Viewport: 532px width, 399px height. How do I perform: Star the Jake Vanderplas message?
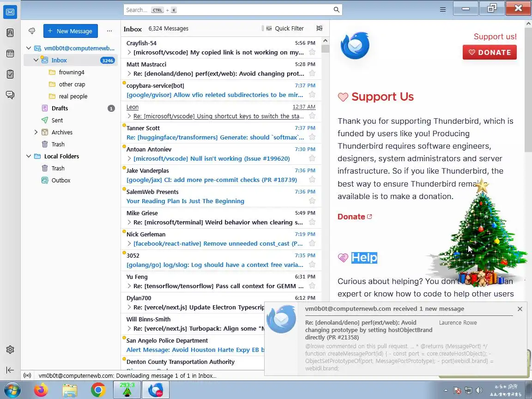312,180
